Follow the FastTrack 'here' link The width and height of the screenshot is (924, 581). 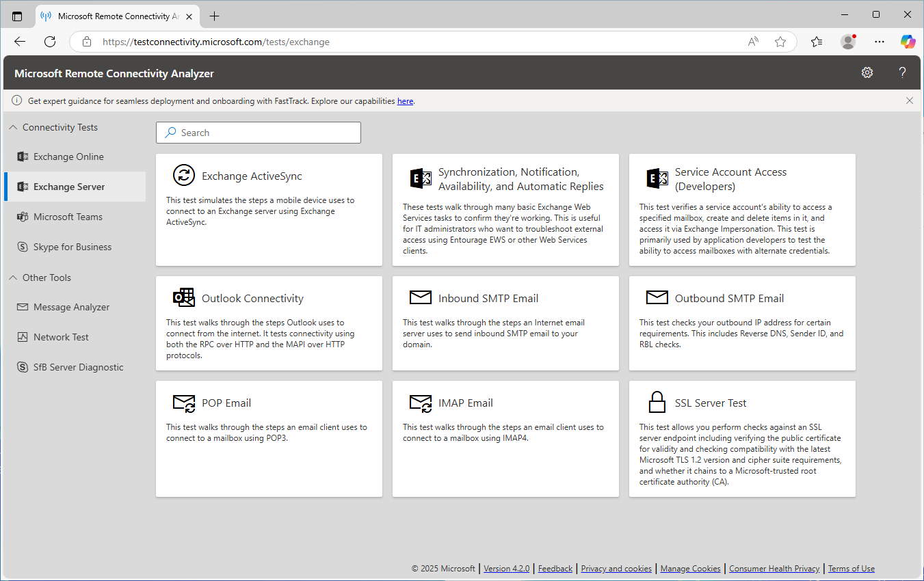pos(406,101)
